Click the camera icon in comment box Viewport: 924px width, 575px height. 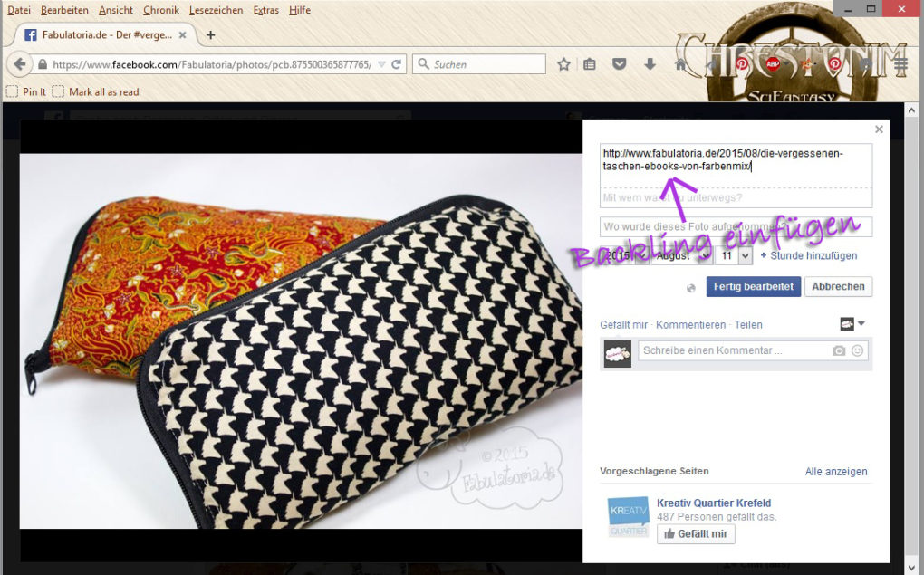839,350
